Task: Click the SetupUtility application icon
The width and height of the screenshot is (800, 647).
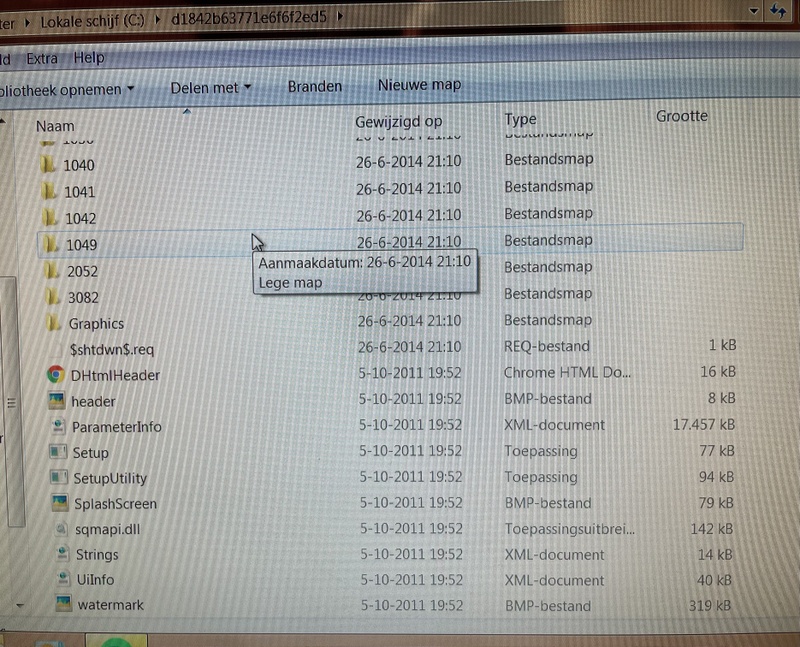Action: (x=59, y=477)
